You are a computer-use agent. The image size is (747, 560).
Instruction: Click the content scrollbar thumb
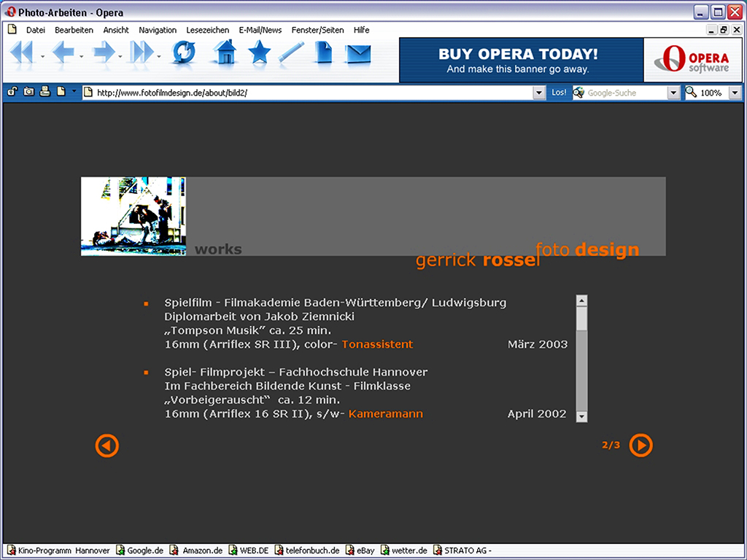pyautogui.click(x=581, y=319)
